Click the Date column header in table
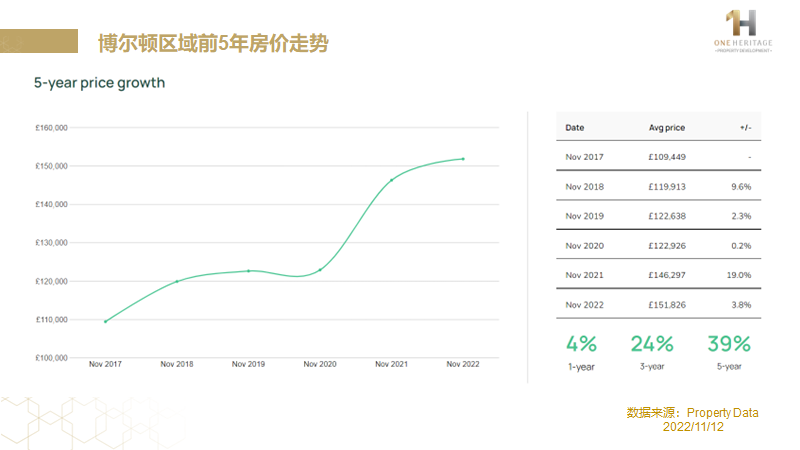 click(x=575, y=128)
